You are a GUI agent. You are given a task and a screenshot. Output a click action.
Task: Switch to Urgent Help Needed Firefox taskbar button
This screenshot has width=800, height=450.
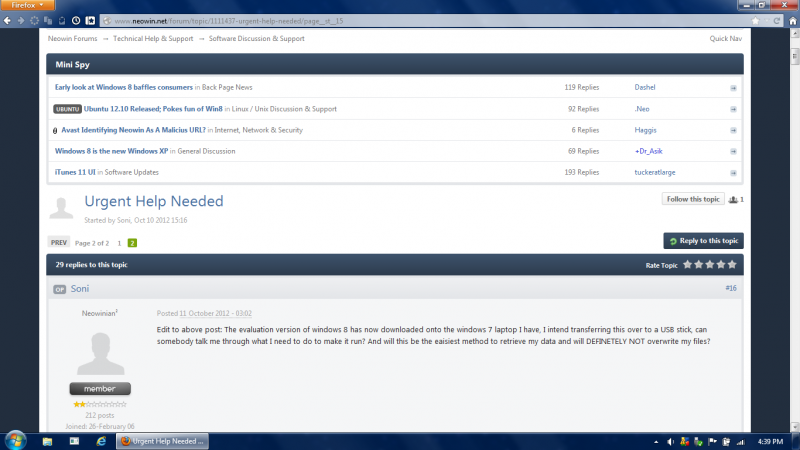162,441
